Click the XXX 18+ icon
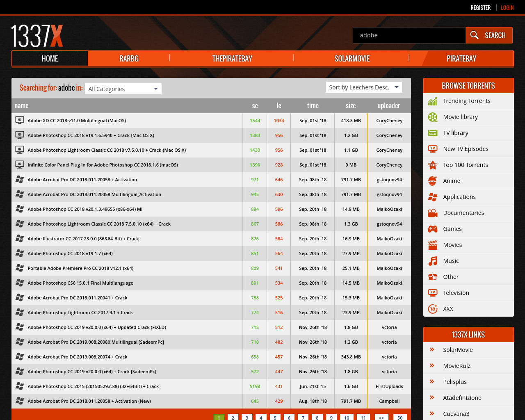525x420 pixels. 433,309
